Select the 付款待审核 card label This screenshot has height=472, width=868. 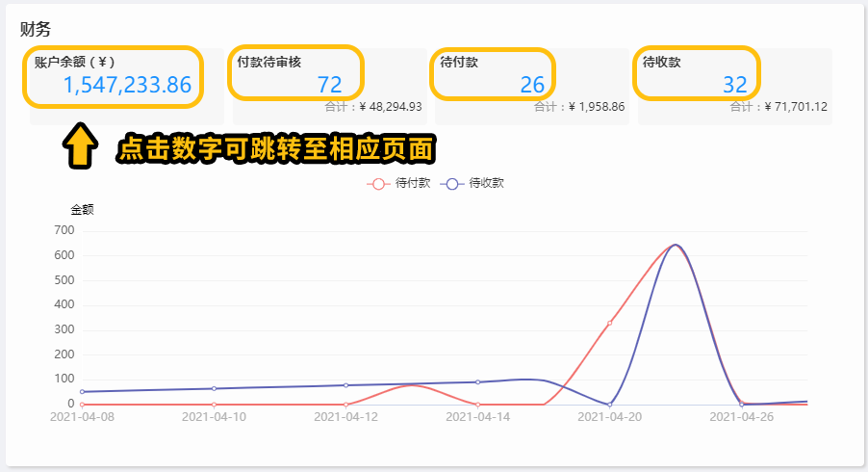point(269,62)
